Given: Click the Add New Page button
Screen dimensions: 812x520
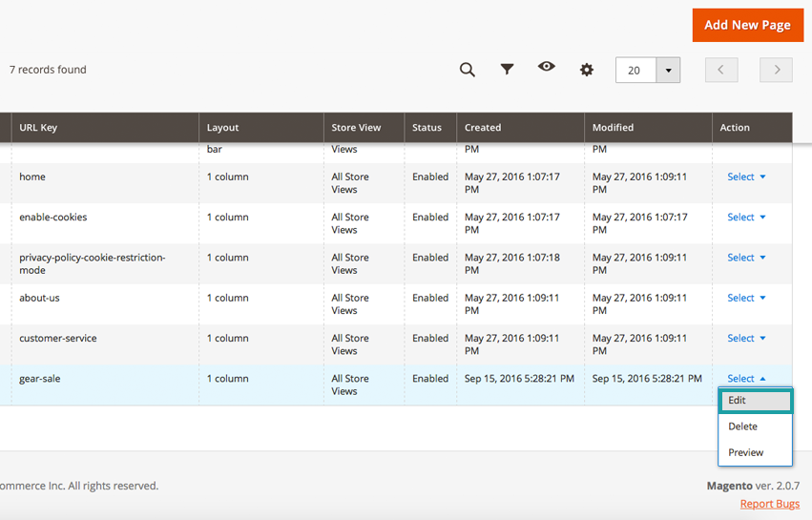Looking at the screenshot, I should click(x=747, y=25).
